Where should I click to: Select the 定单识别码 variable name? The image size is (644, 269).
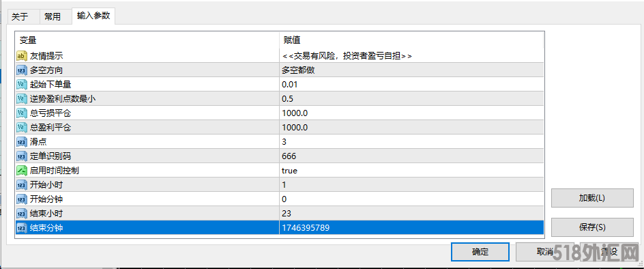click(x=50, y=156)
